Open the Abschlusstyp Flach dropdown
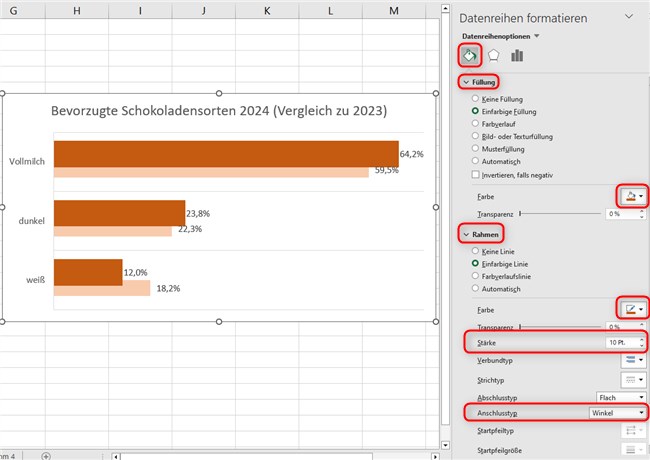The image size is (650, 460). [x=618, y=397]
